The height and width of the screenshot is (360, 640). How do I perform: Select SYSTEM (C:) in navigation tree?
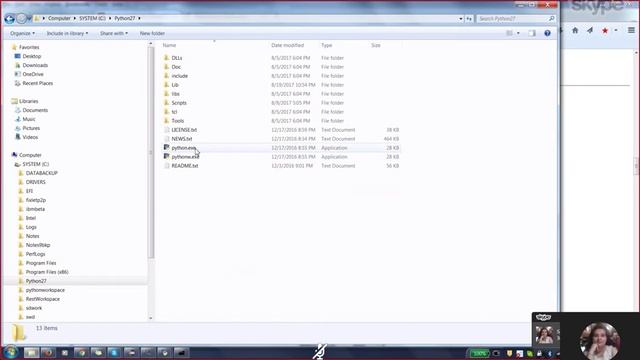[x=36, y=164]
